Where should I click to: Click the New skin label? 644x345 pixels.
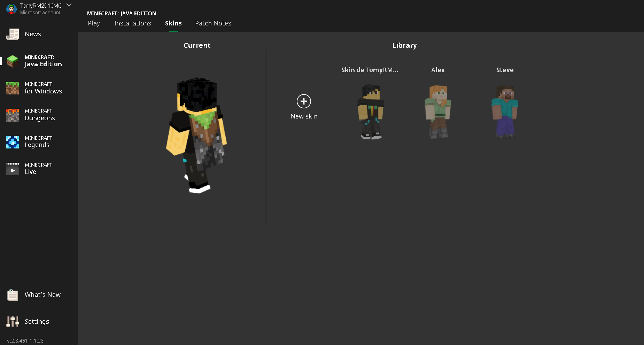pos(304,116)
